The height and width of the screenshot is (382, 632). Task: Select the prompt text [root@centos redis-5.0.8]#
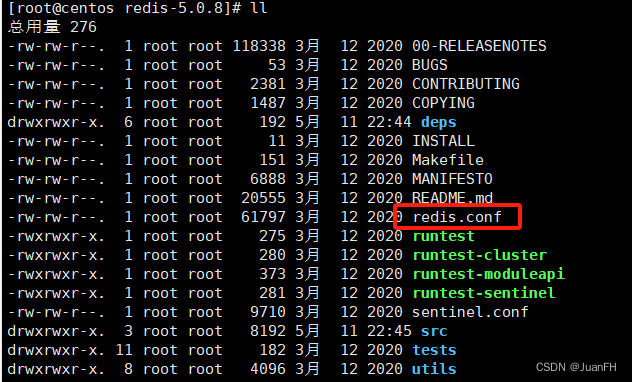pos(125,8)
